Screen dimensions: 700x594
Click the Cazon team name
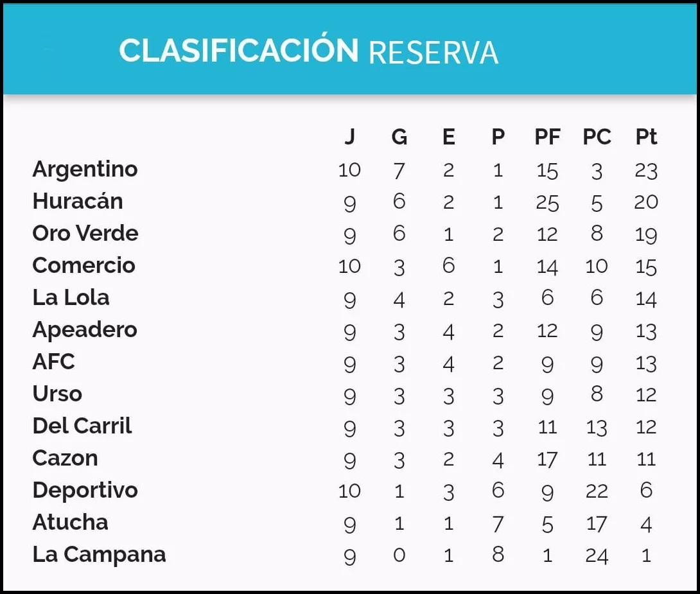[x=65, y=458]
